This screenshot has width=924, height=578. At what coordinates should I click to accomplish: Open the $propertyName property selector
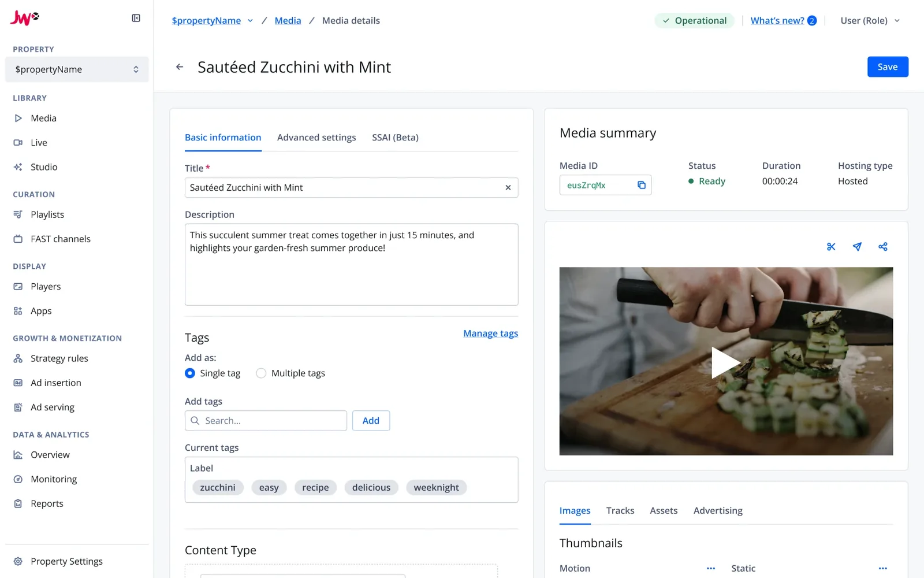pos(77,69)
